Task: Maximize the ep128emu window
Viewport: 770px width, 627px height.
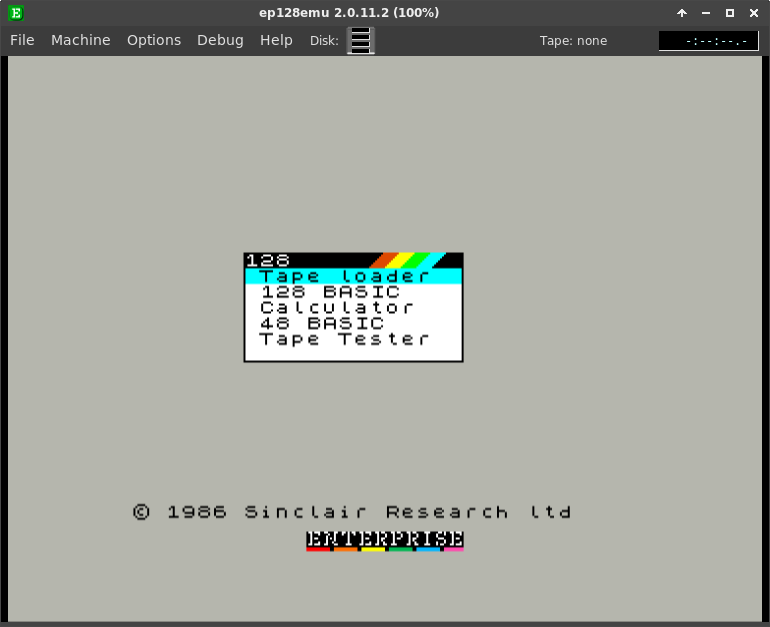Action: pyautogui.click(x=730, y=13)
